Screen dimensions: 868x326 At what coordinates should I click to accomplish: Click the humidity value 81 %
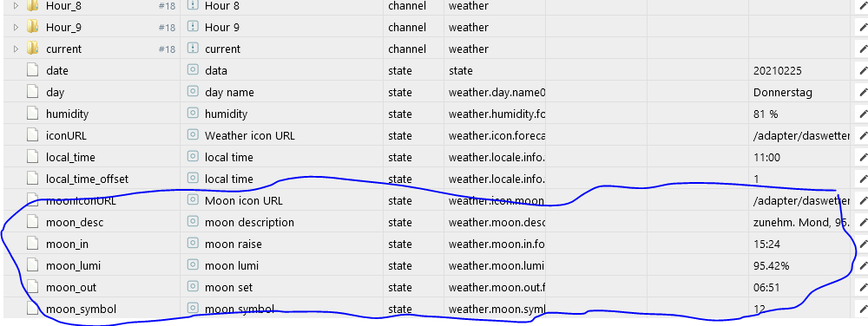[x=766, y=114]
